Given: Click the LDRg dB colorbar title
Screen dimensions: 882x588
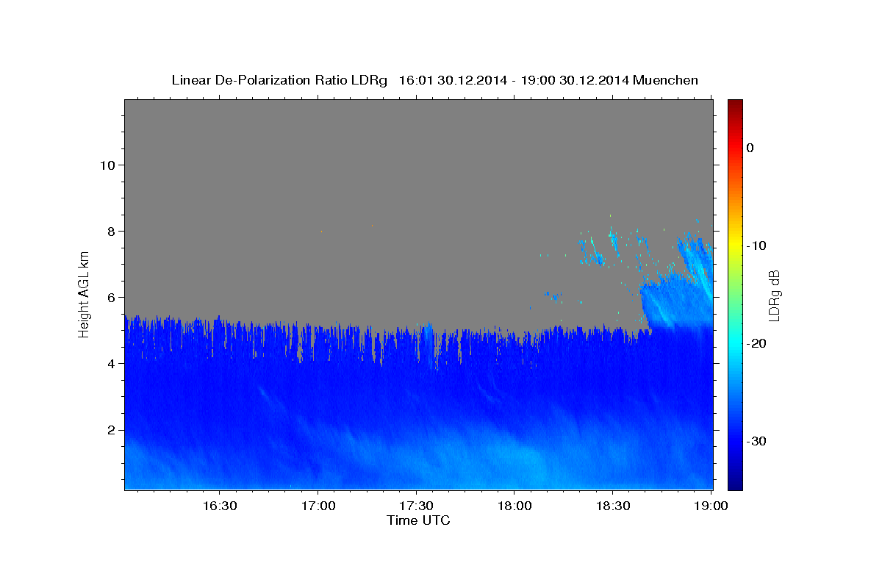Looking at the screenshot, I should 774,295.
